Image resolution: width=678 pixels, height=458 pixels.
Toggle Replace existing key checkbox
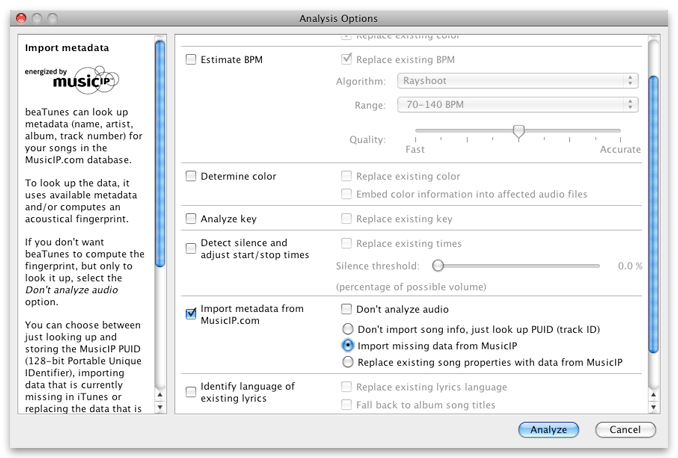[x=346, y=218]
